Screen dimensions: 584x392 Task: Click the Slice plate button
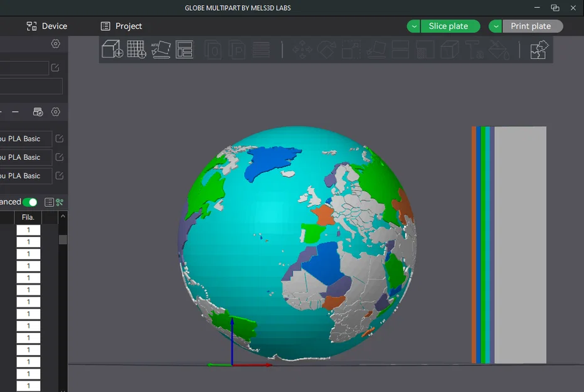pyautogui.click(x=450, y=26)
